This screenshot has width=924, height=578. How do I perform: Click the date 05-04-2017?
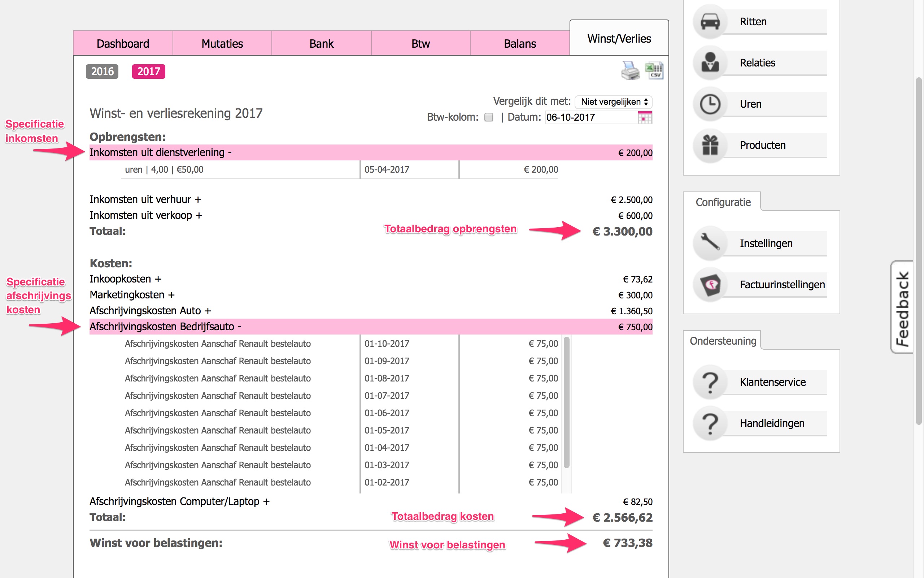(387, 170)
